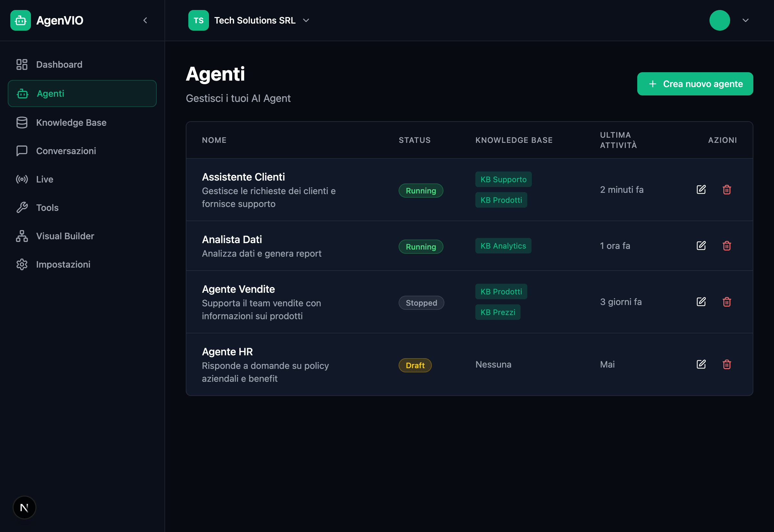Open the user account dropdown
This screenshot has width=774, height=532.
point(746,20)
